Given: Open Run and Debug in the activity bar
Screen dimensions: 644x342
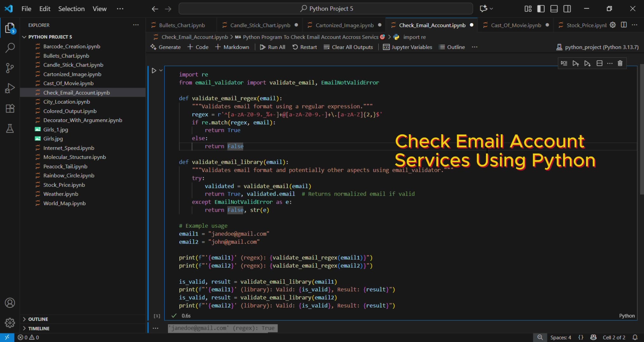Looking at the screenshot, I should (10, 88).
